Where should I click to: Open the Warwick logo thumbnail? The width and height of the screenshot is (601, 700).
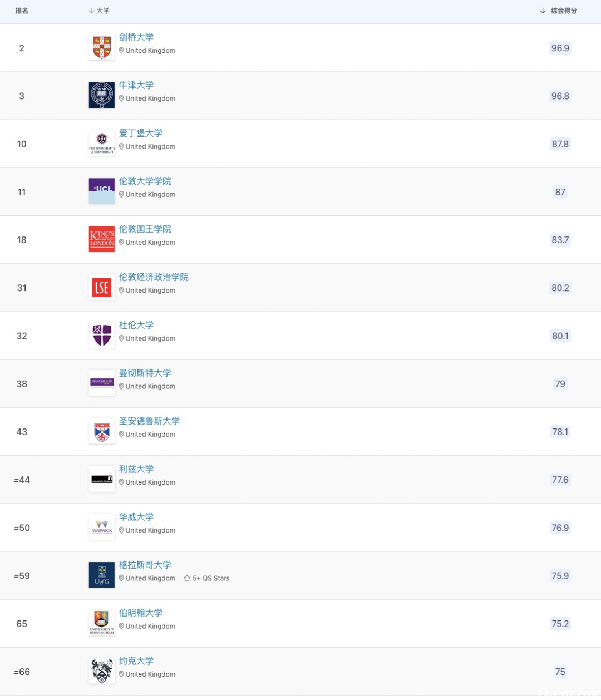click(102, 527)
